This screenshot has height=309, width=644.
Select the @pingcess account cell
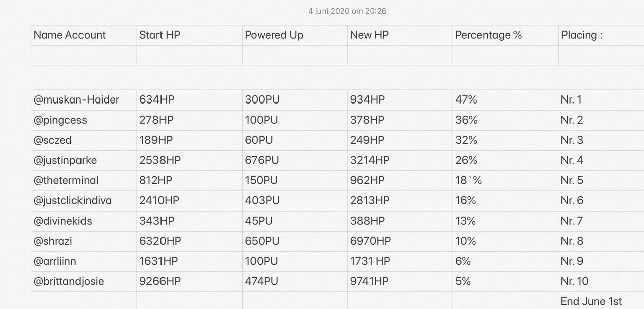click(x=84, y=120)
